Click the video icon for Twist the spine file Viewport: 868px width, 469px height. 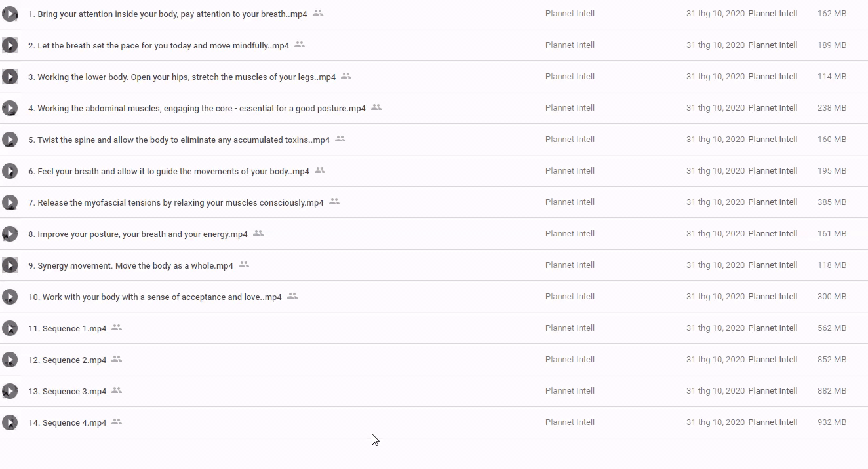[x=10, y=140]
